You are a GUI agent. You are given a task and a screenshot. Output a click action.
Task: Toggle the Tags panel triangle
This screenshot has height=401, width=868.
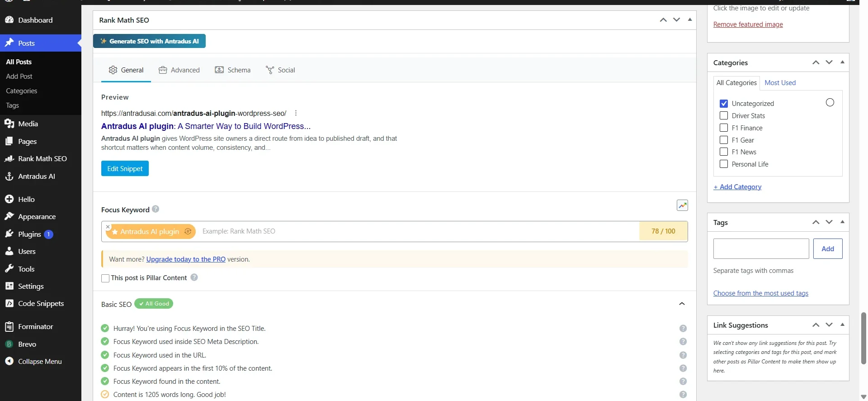(x=843, y=222)
